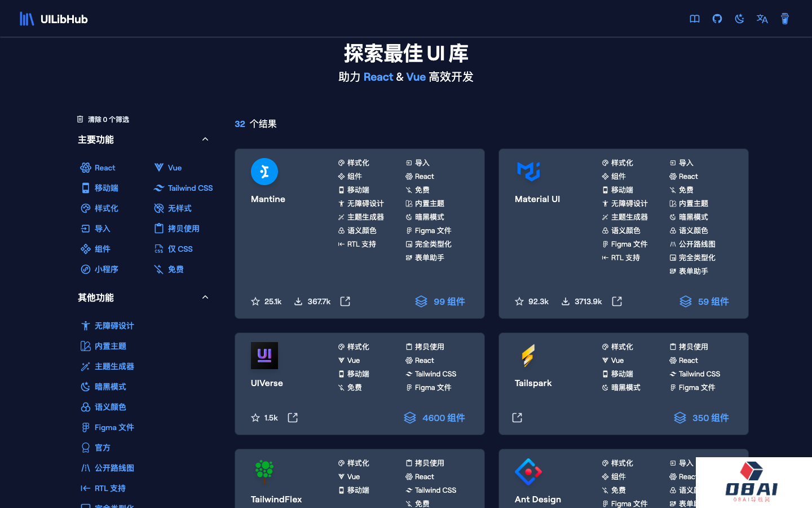Click the UIVerse logo thumbnail
812x508 pixels.
(264, 356)
